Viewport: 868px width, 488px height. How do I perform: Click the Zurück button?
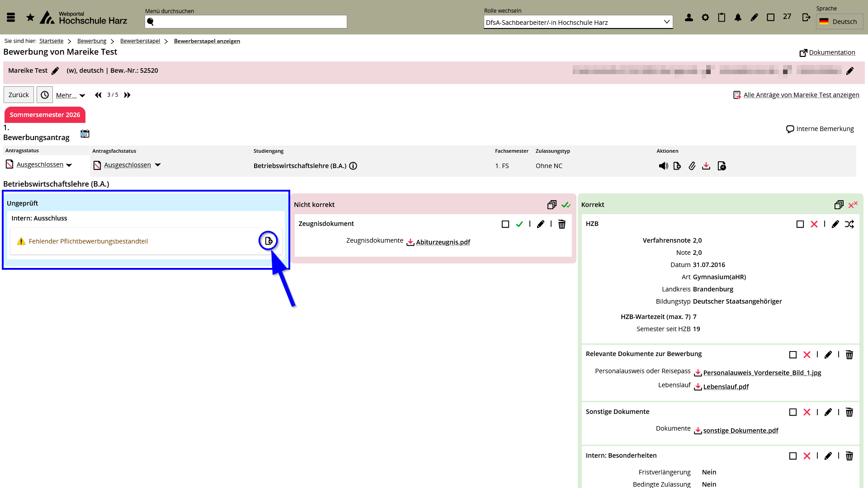coord(19,95)
